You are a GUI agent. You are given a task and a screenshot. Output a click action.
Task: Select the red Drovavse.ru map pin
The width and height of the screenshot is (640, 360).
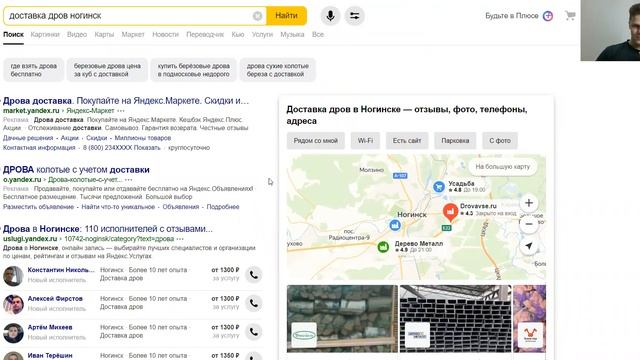pyautogui.click(x=450, y=213)
